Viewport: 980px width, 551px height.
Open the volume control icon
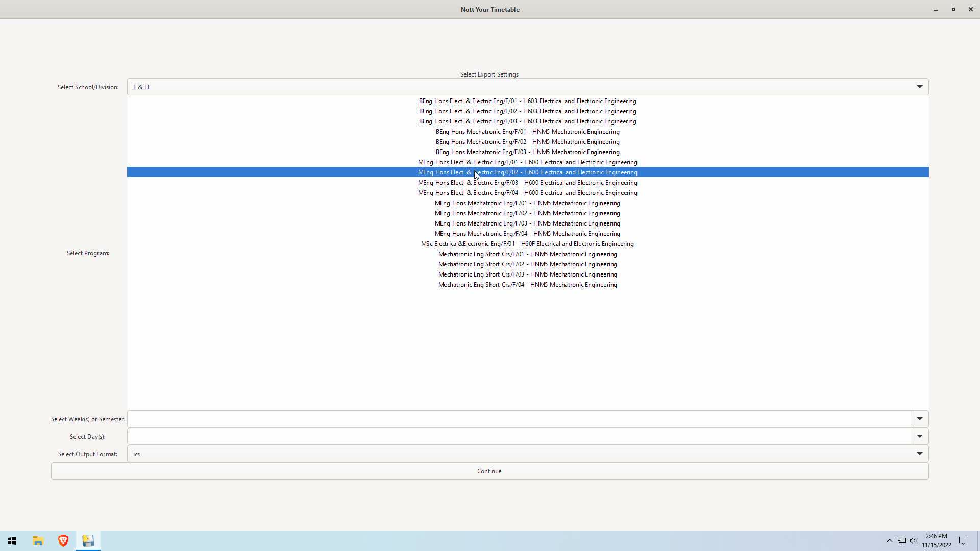pyautogui.click(x=914, y=541)
